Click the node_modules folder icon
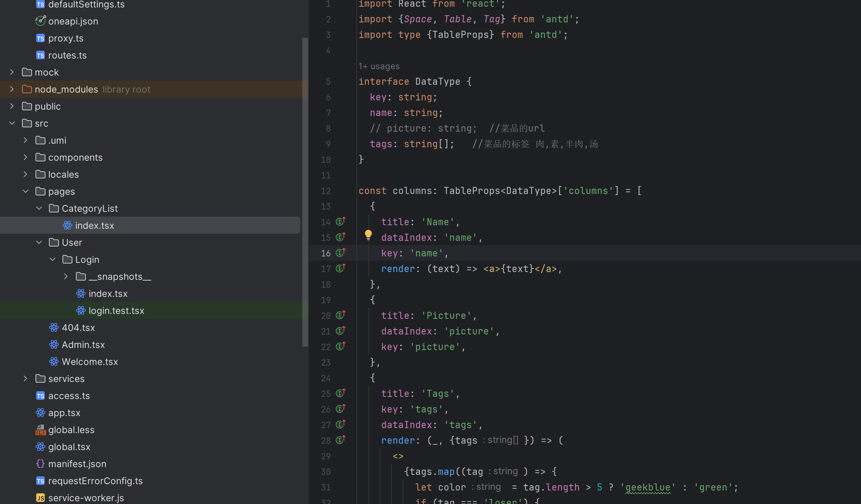Image resolution: width=861 pixels, height=504 pixels. 27,89
